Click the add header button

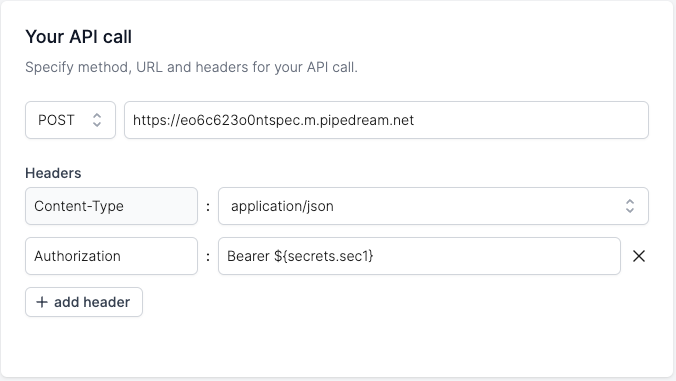(x=84, y=302)
